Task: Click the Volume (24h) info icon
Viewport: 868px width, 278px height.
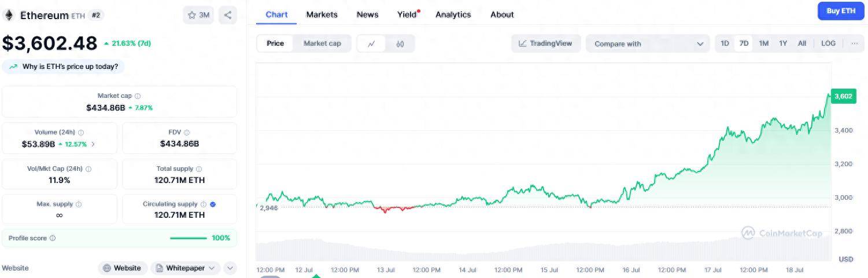Action: tap(81, 133)
